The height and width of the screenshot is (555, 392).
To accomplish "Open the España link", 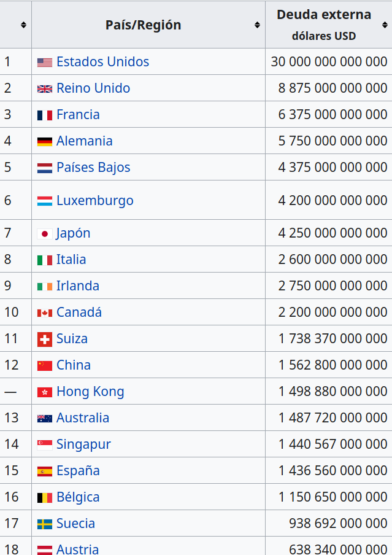I will 78,470.
